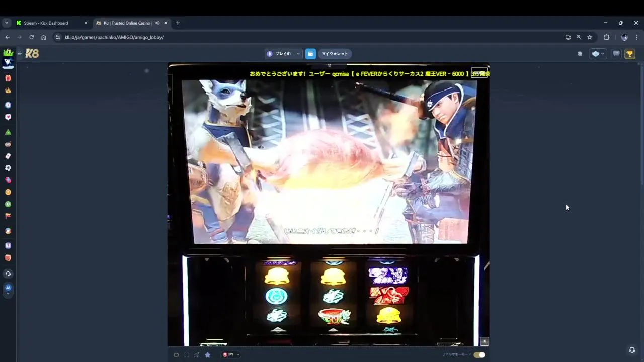Viewport: 644px width, 362px height.
Task: Open Chrome profile avatar
Action: point(624,37)
